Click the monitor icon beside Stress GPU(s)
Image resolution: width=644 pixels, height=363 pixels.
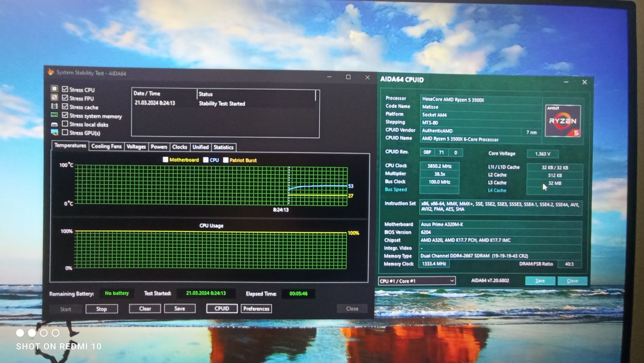click(x=54, y=132)
